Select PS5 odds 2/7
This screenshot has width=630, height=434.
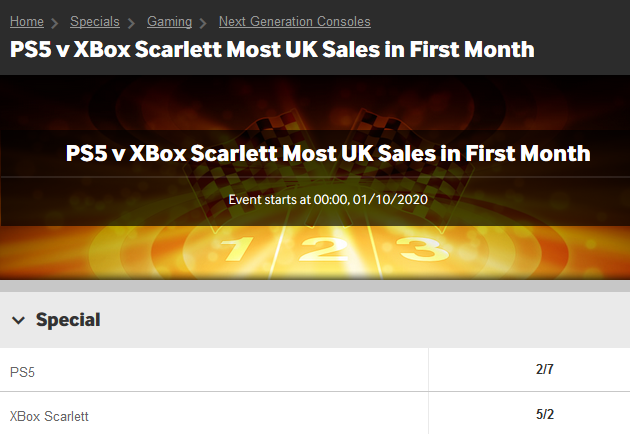[x=544, y=369]
